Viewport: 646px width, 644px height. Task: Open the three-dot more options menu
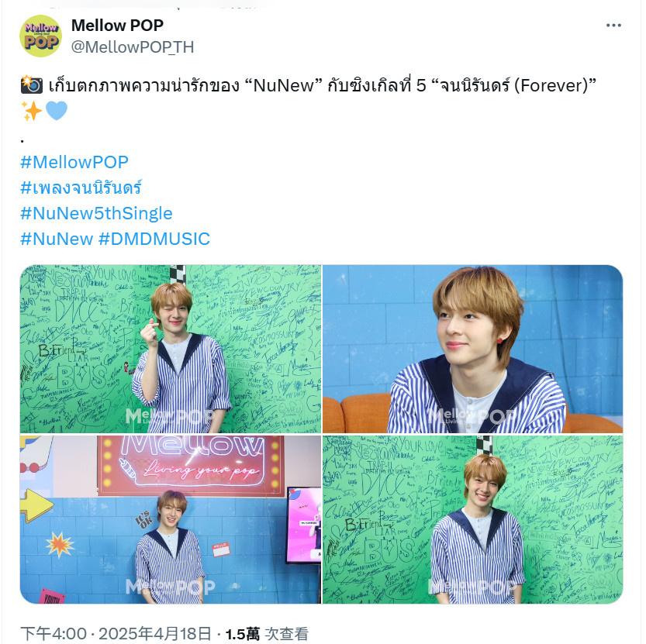(613, 26)
